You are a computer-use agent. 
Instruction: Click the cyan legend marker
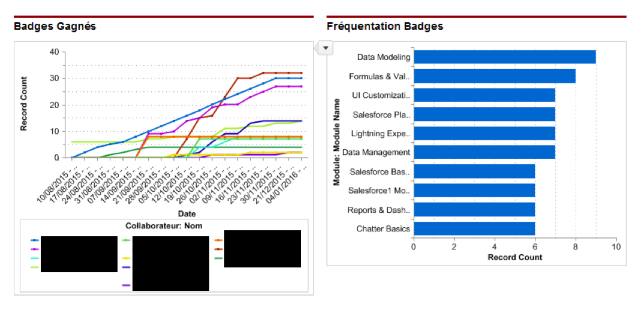[x=35, y=258]
